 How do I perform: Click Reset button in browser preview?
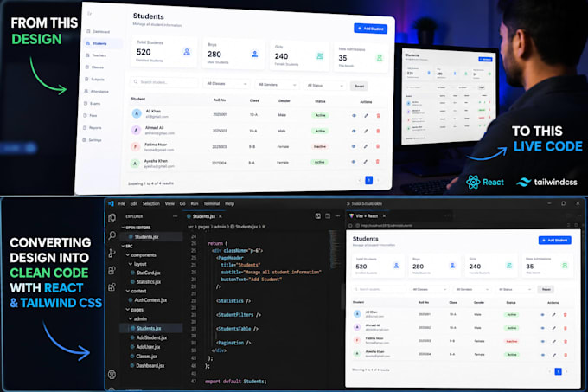pos(546,289)
